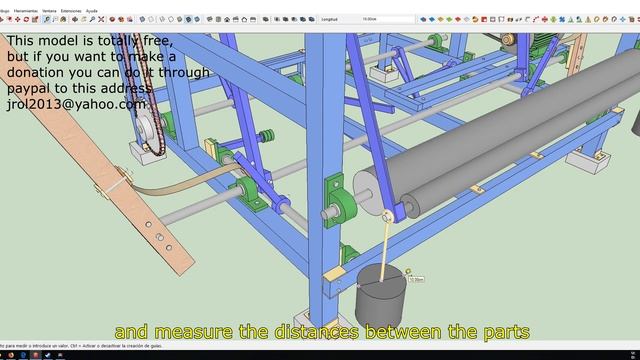Click the status bar hint text
The width and height of the screenshot is (640, 360).
click(82, 346)
